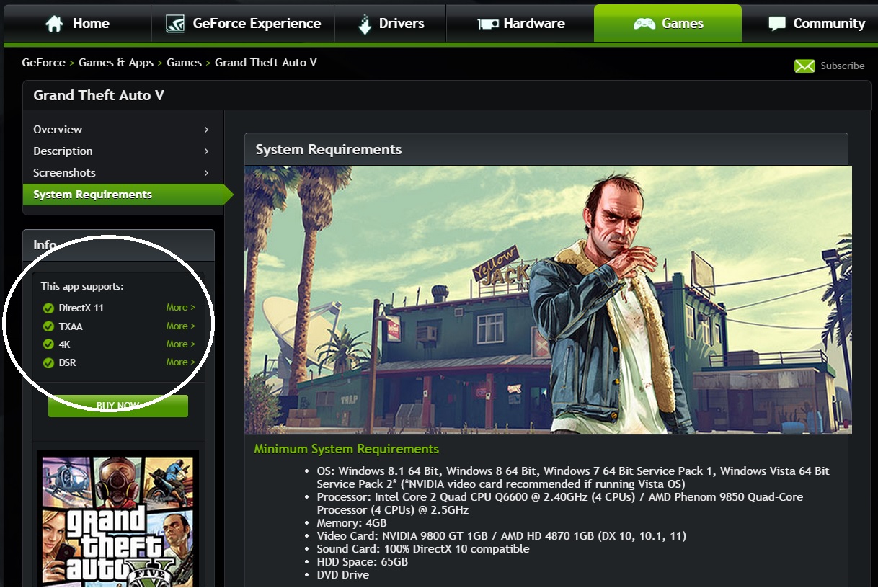Click the Community speech bubble icon
The image size is (878, 588).
777,24
